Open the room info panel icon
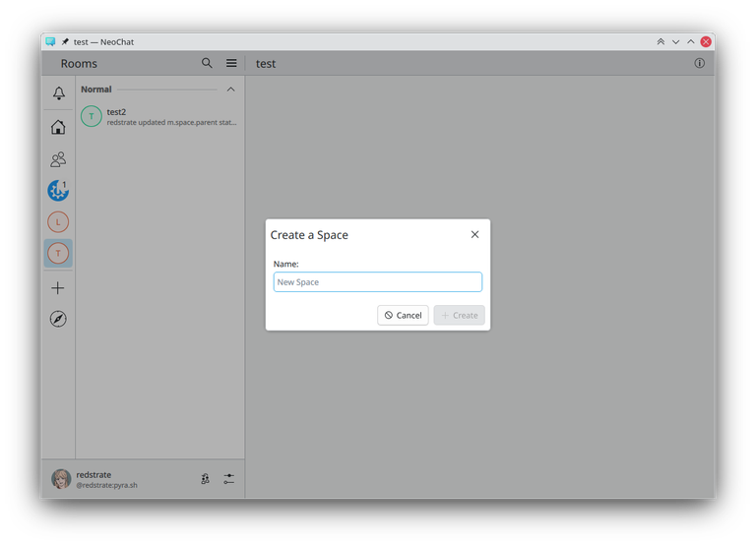This screenshot has width=756, height=547. point(699,63)
